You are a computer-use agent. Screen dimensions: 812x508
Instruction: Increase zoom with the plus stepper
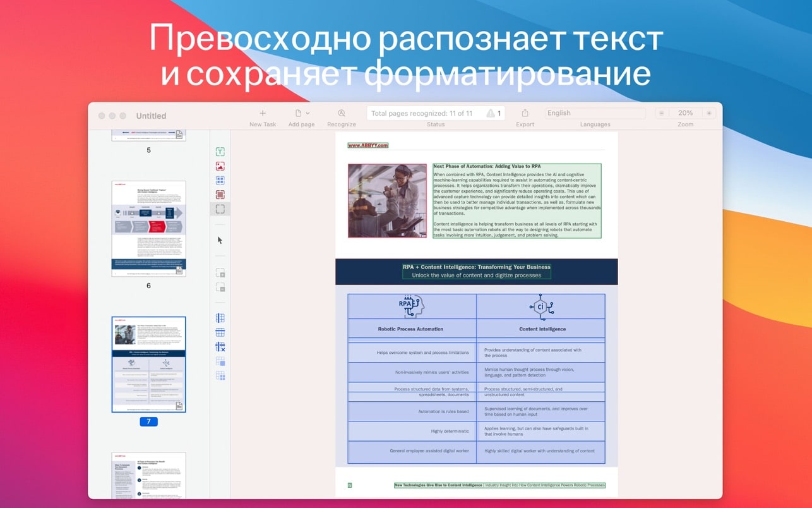click(708, 112)
